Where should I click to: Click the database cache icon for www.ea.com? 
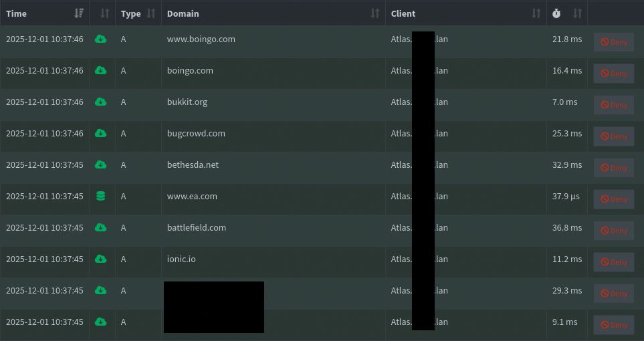point(100,197)
